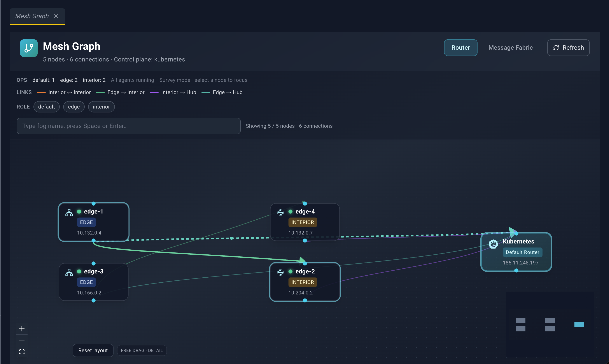Click the EDGE badge on edge-3
609x364 pixels.
tap(86, 282)
